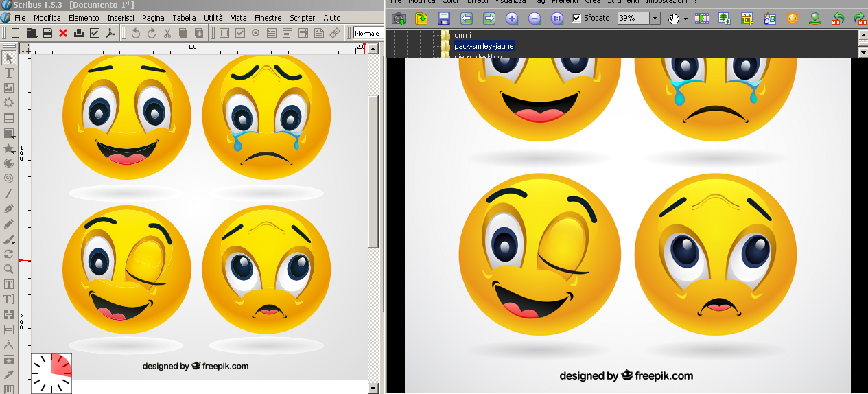Select the Copy Item Properties tool

[x=9, y=360]
